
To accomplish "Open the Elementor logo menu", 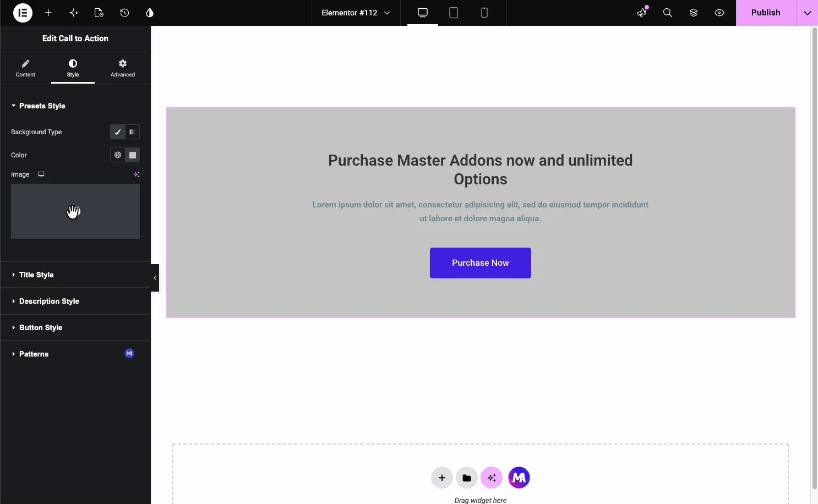I will [x=23, y=13].
